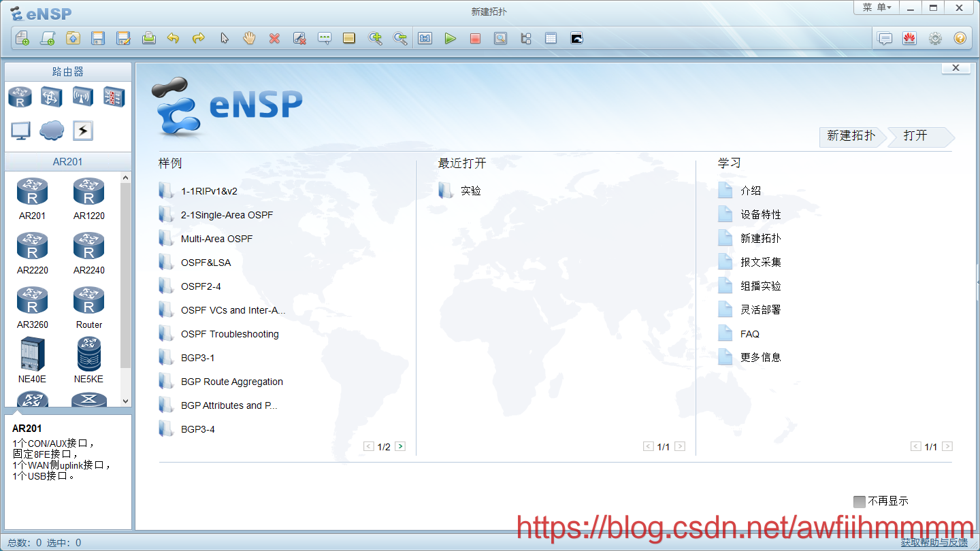Click the red X delete tool

[x=274, y=38]
